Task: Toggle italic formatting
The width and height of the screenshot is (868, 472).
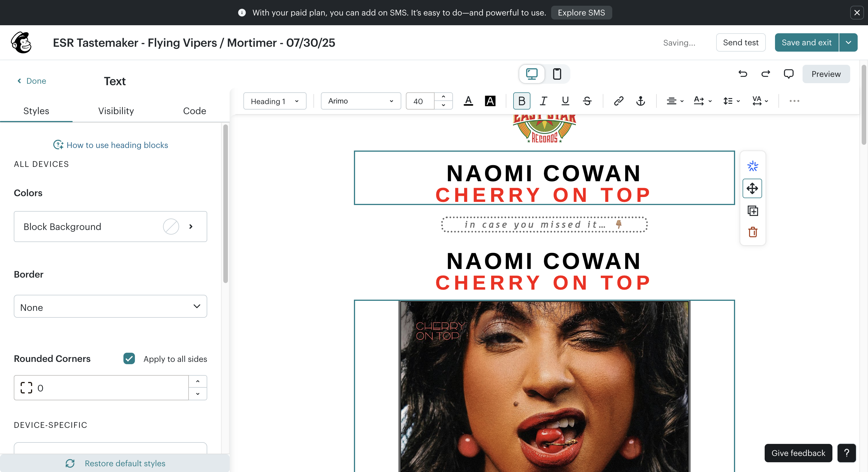Action: pos(544,101)
